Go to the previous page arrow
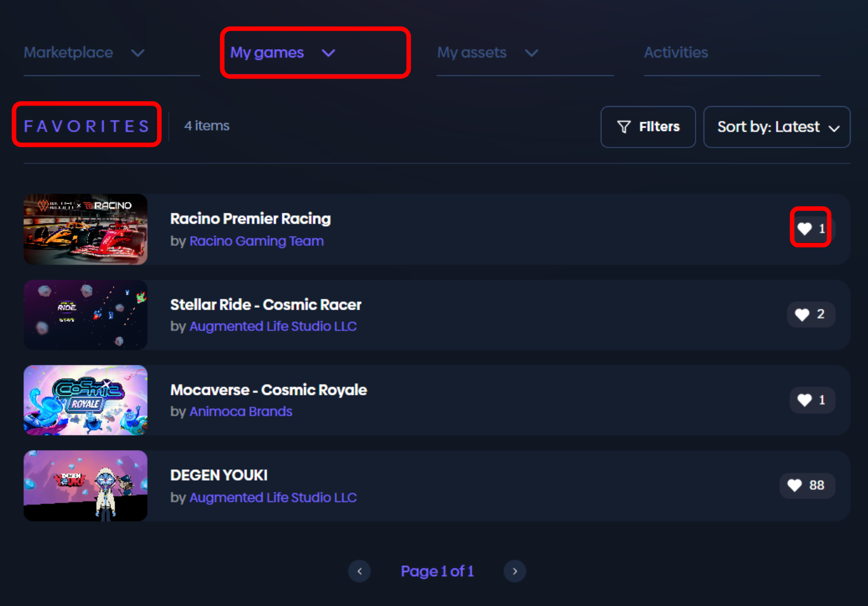The height and width of the screenshot is (606, 868). tap(359, 571)
